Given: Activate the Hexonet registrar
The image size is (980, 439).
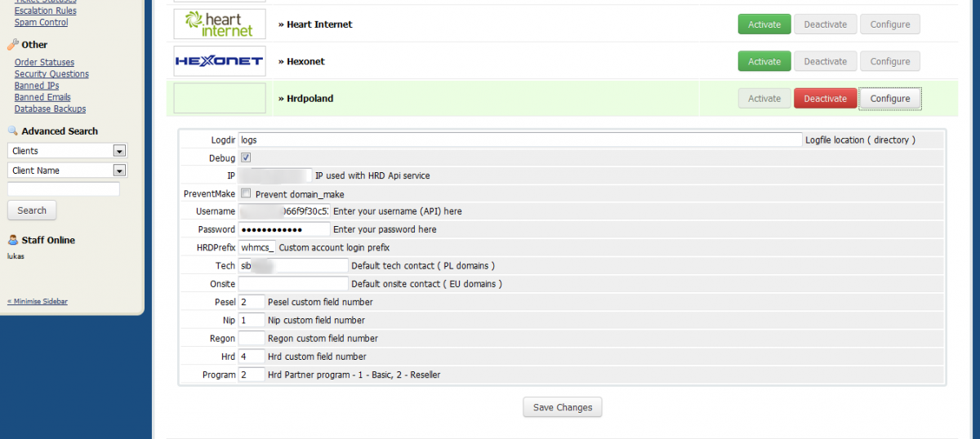Looking at the screenshot, I should 764,61.
